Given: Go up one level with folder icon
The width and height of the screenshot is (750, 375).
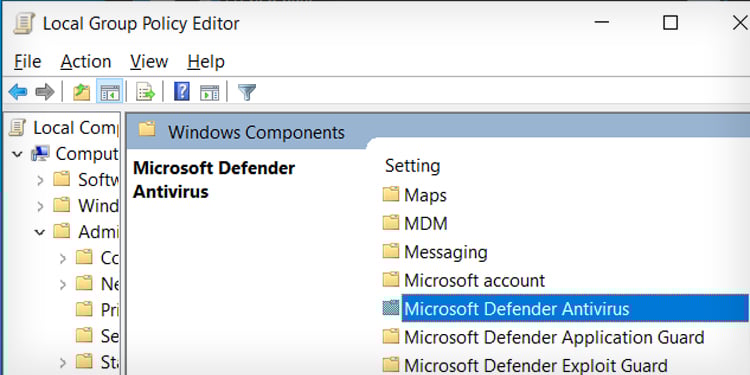Looking at the screenshot, I should pos(81,91).
